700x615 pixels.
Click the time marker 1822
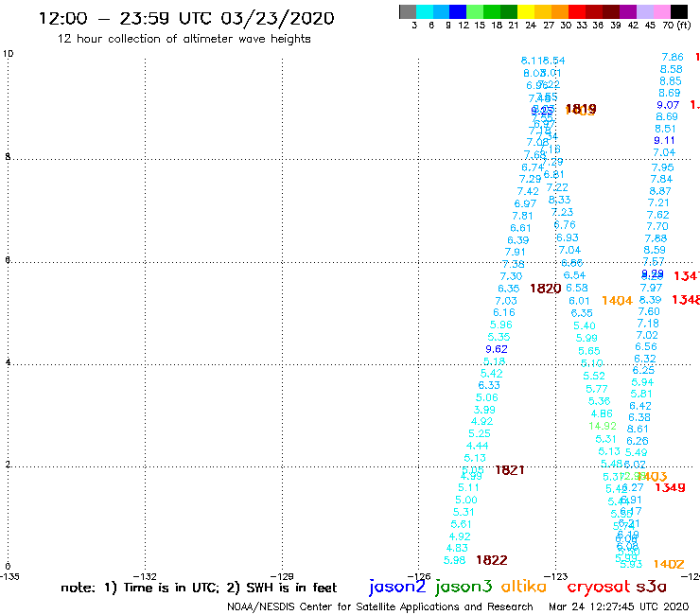(x=492, y=560)
